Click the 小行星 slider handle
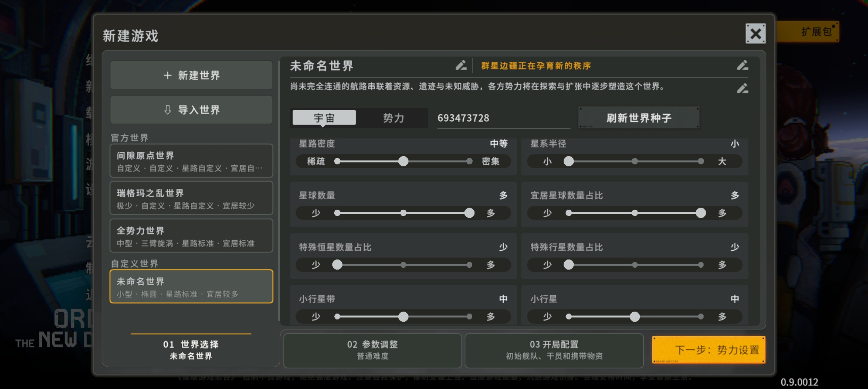868x389 pixels. click(x=635, y=317)
